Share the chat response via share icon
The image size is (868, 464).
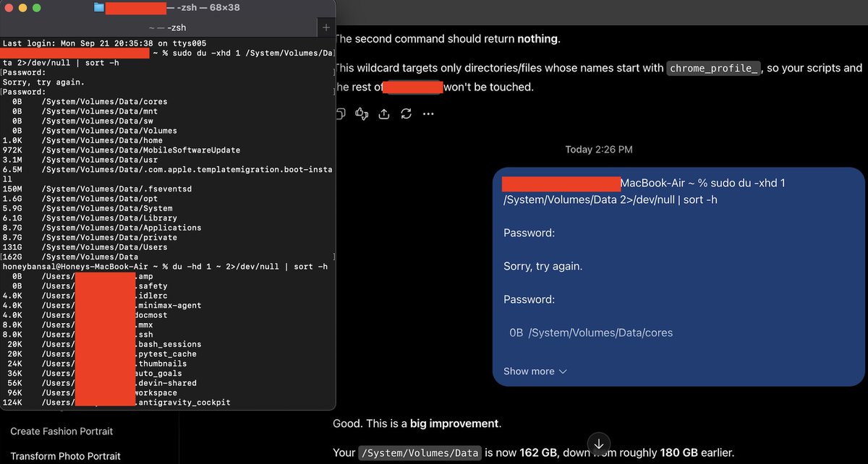(x=385, y=114)
